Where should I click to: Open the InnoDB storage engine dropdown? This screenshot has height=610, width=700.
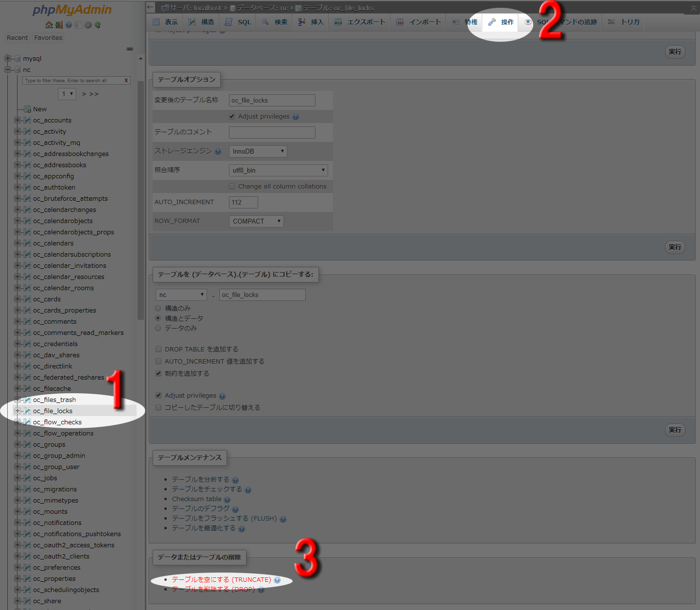coord(258,151)
